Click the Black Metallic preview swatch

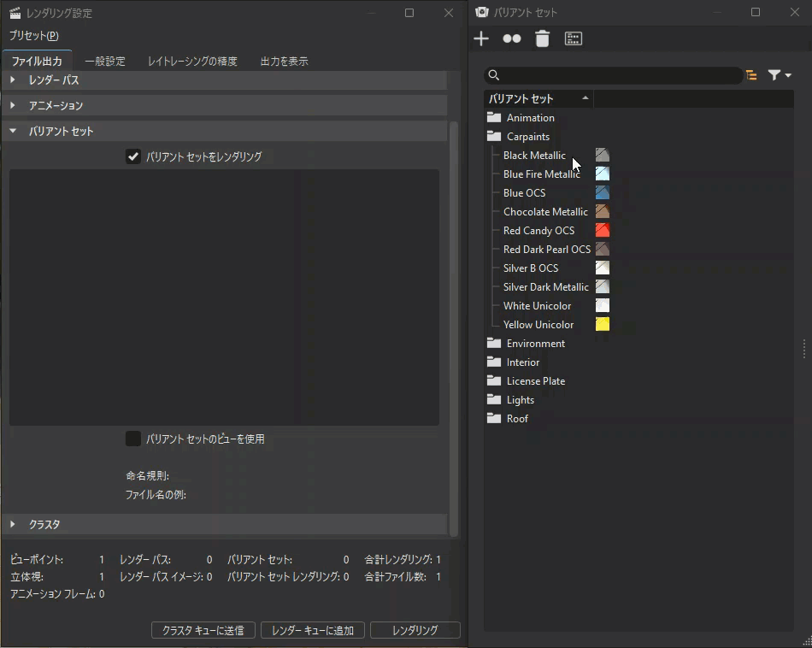point(603,155)
